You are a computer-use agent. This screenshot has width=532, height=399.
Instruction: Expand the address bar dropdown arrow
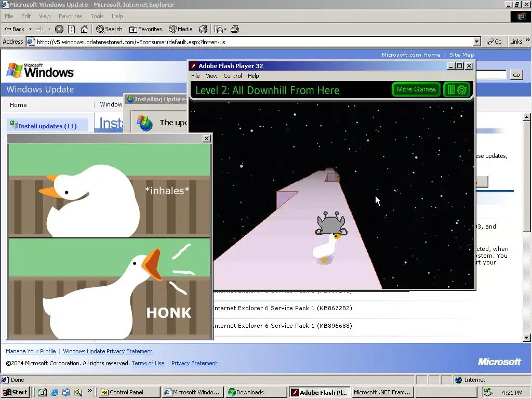click(477, 42)
